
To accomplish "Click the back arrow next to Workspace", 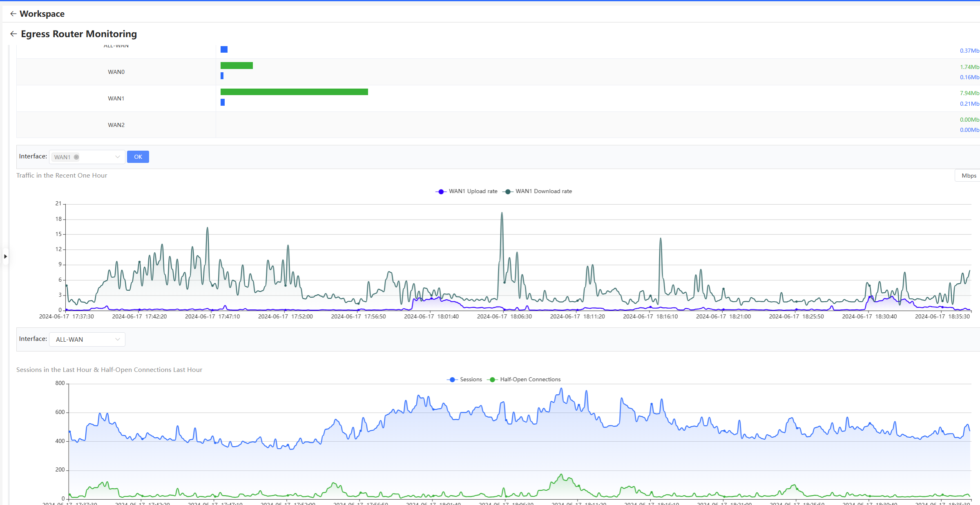I will [x=13, y=14].
